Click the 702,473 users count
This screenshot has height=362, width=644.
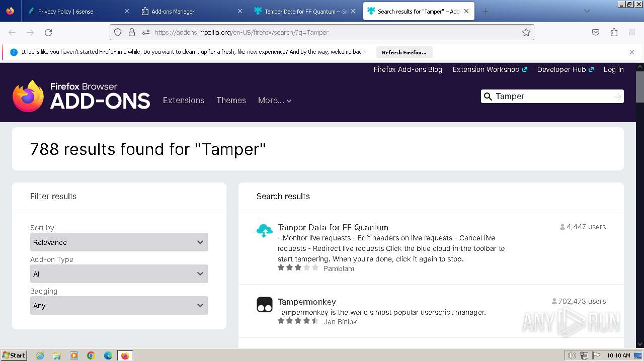579,301
